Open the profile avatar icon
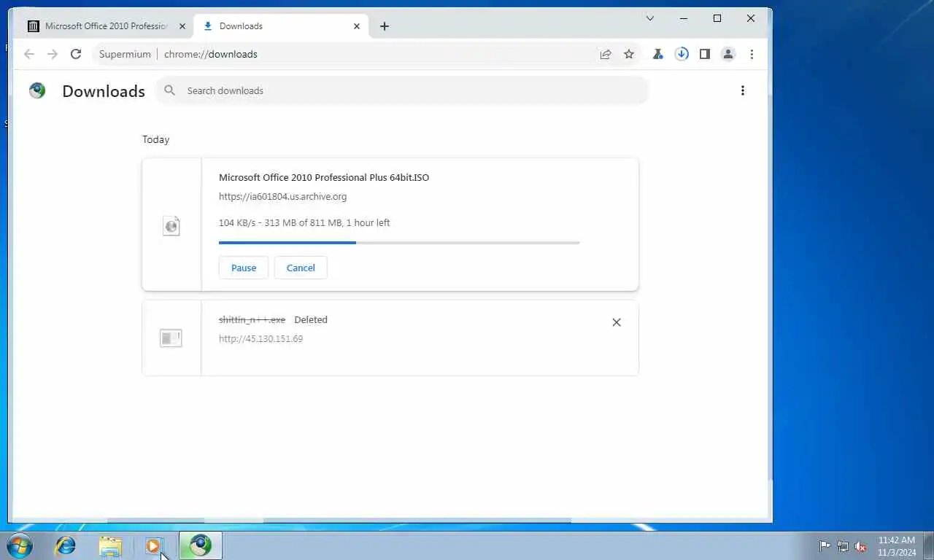This screenshot has height=560, width=934. tap(728, 54)
